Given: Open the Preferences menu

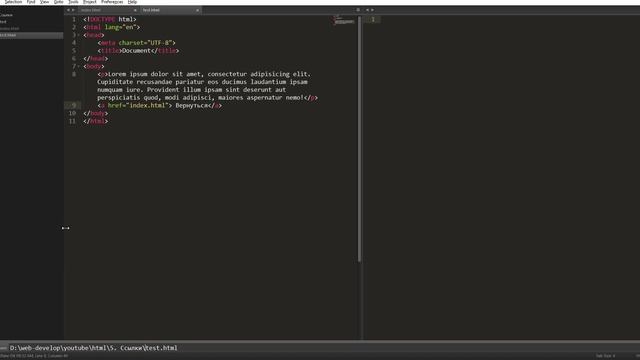Looking at the screenshot, I should 112,2.
